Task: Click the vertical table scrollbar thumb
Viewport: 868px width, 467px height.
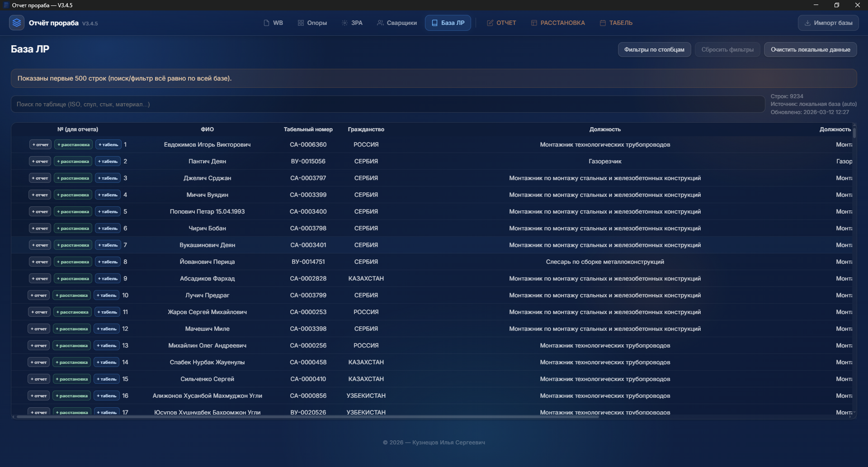Action: point(854,132)
